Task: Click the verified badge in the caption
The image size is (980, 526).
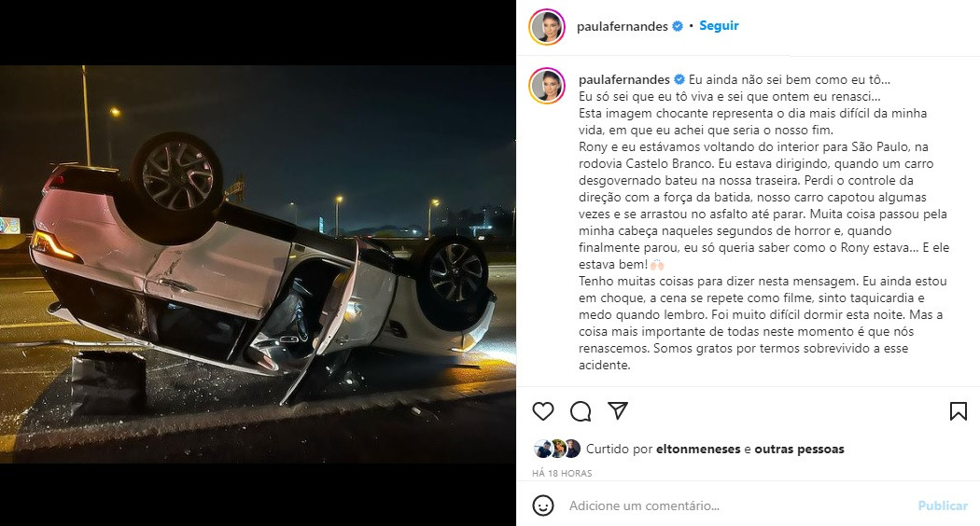Action: tap(679, 79)
